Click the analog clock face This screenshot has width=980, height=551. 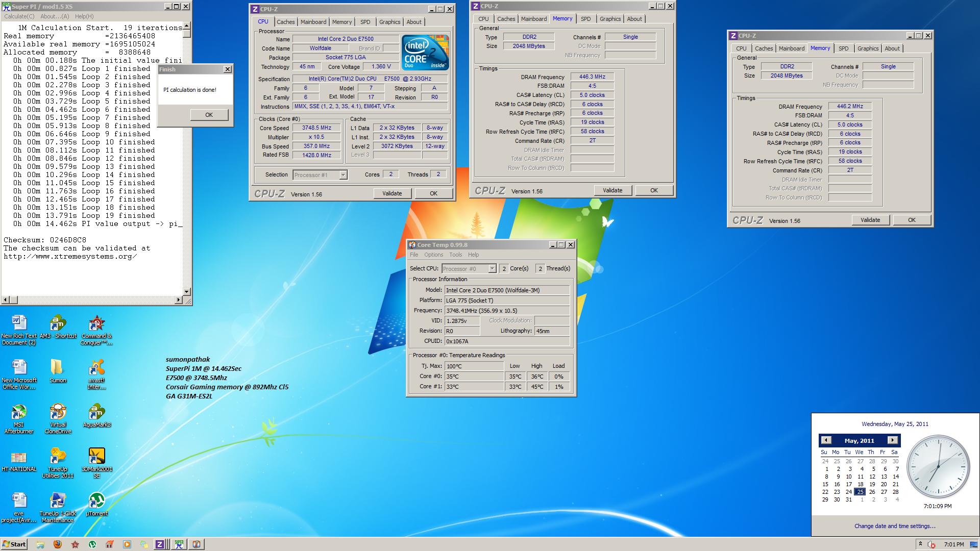[x=938, y=467]
